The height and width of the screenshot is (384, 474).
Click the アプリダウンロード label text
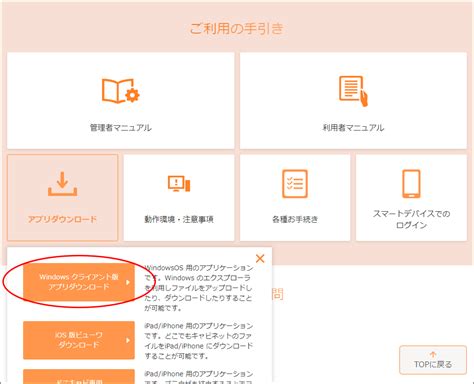coord(62,219)
